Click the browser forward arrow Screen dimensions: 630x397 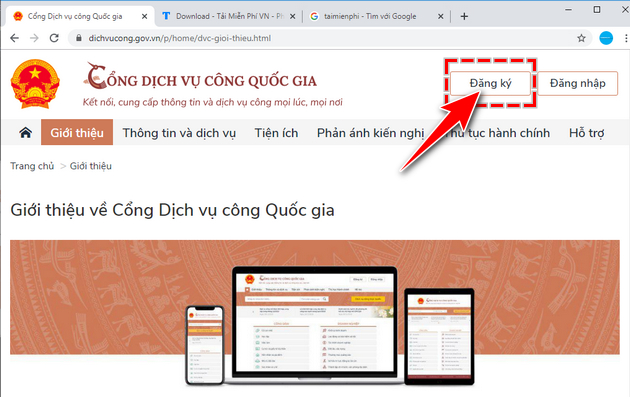pyautogui.click(x=35, y=38)
